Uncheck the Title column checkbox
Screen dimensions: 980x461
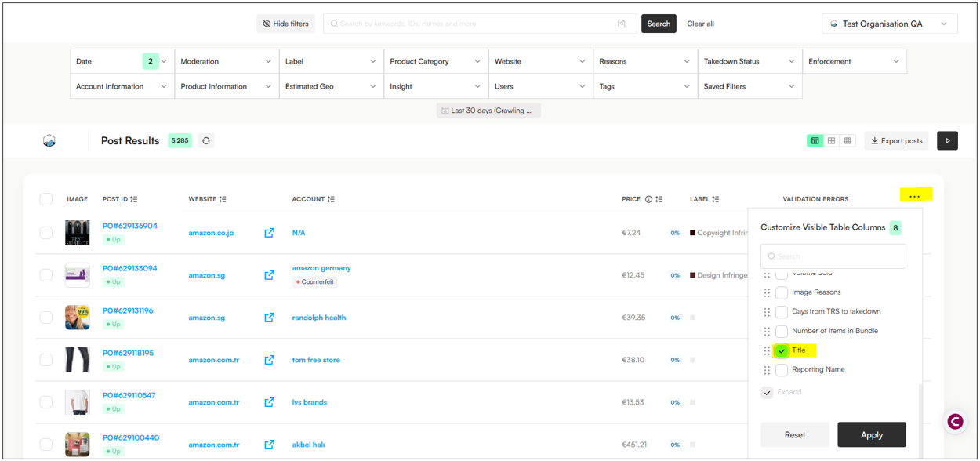coord(782,350)
